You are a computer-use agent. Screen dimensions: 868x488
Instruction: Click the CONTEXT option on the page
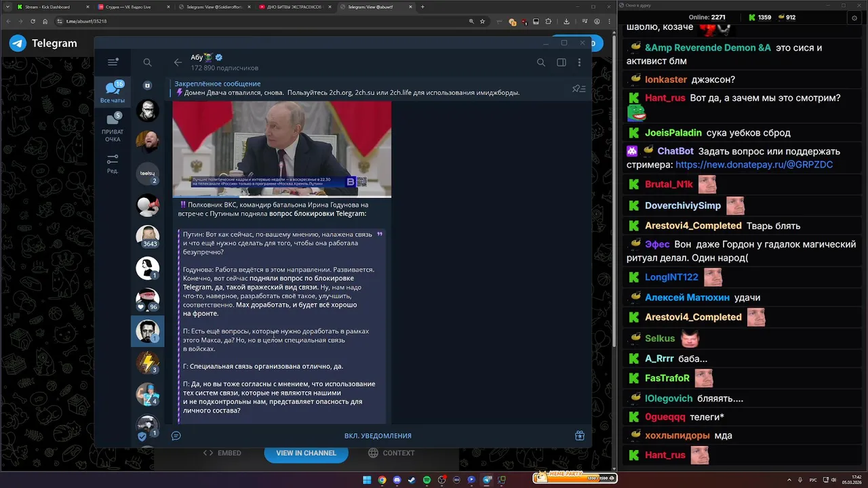(391, 453)
